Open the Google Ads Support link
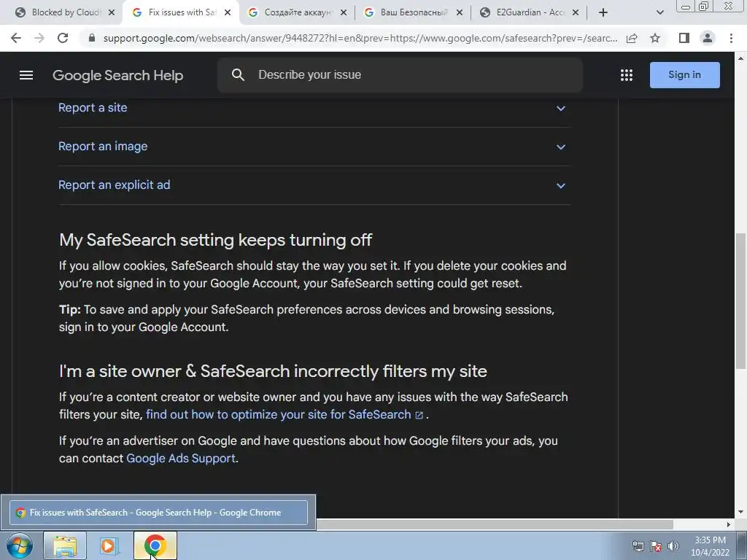 181,458
